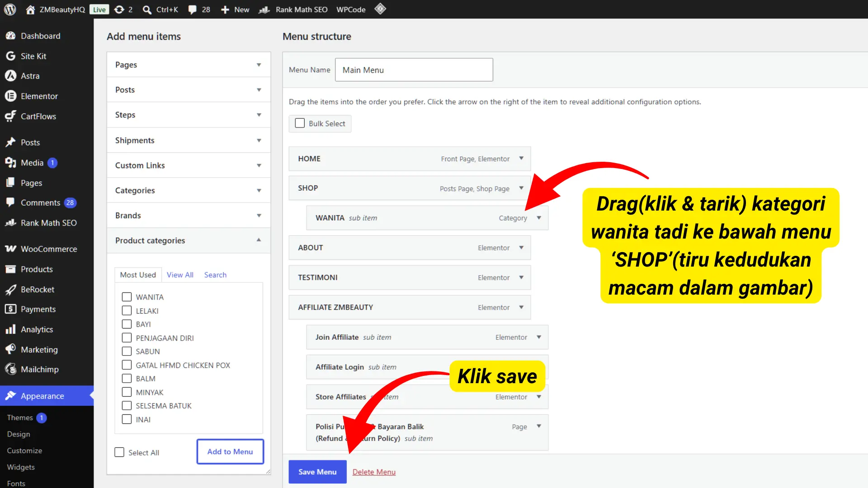Expand the AFFILIATE ZMBEAUTY item options
868x488 pixels.
pos(521,307)
